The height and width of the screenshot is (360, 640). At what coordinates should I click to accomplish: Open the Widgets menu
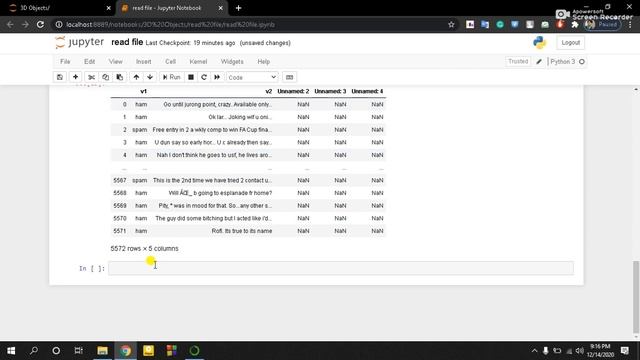(x=232, y=62)
